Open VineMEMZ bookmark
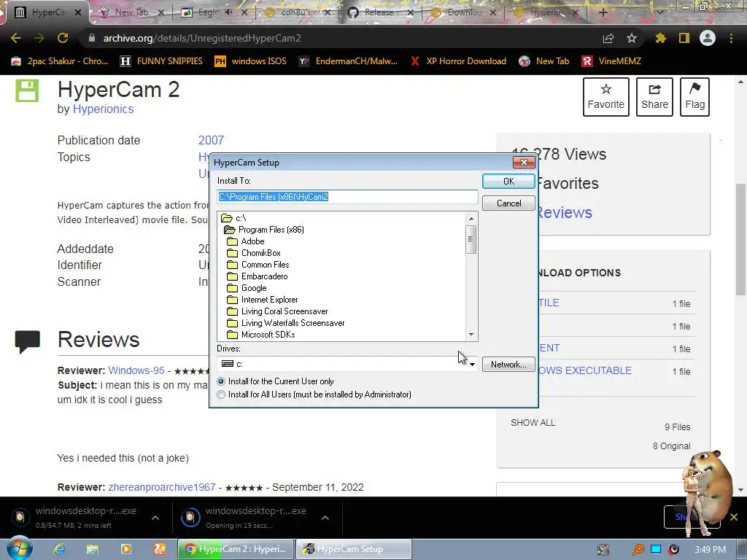Image resolution: width=747 pixels, height=560 pixels. (612, 61)
